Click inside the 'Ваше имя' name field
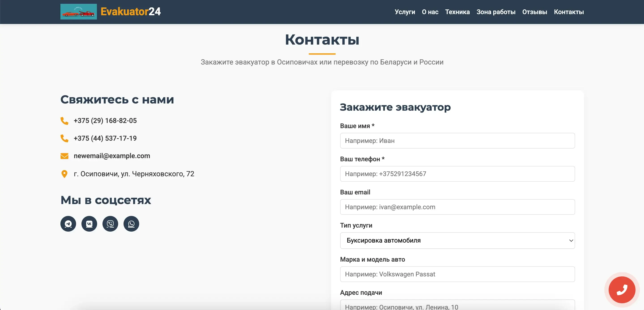This screenshot has width=644, height=310. (x=457, y=141)
